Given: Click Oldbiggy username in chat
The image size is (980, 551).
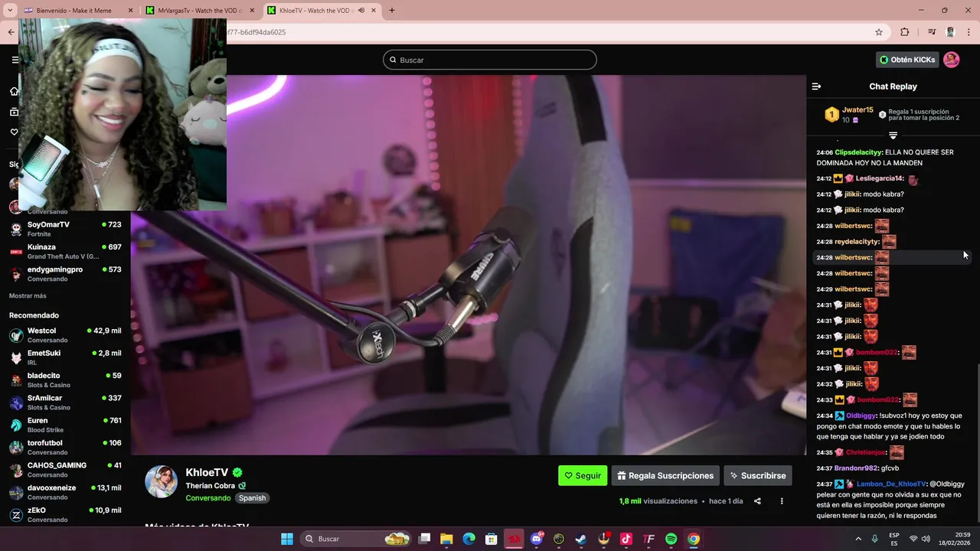Looking at the screenshot, I should point(861,416).
